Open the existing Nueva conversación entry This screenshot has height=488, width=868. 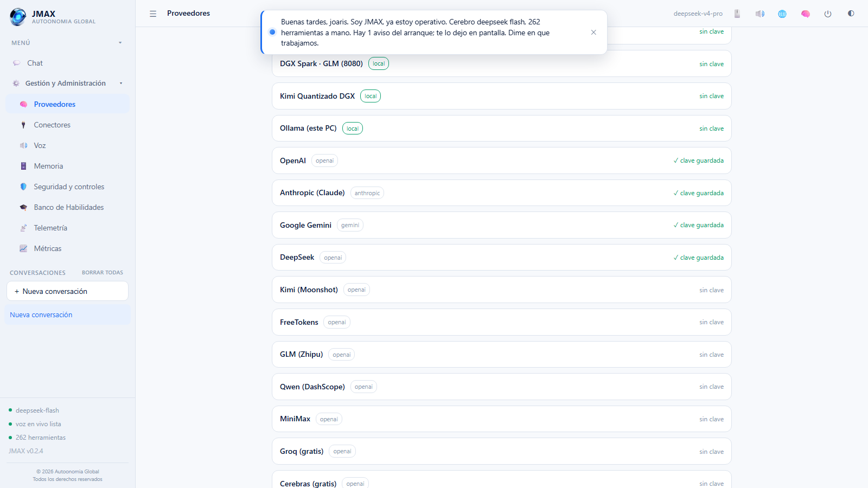[67, 314]
